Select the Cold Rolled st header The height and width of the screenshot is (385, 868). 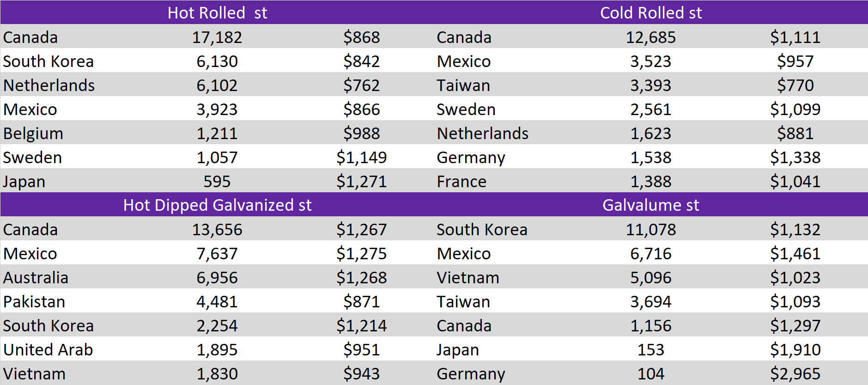point(651,12)
